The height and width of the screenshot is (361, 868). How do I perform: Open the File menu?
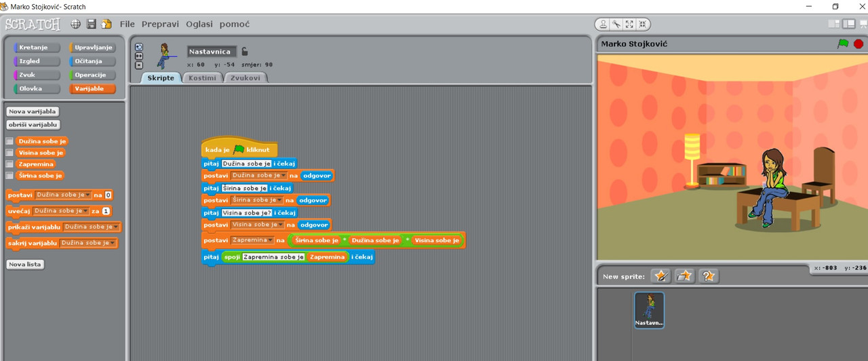127,24
